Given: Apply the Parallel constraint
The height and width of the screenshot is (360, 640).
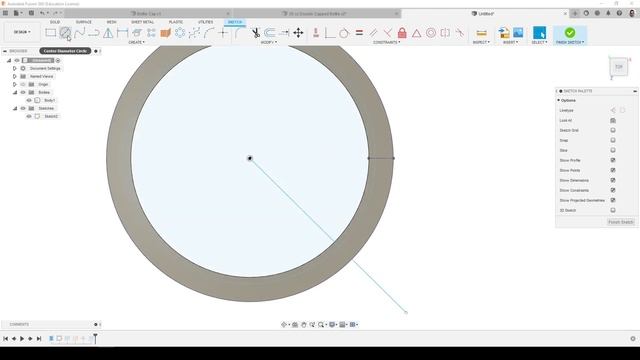Looking at the screenshot, I should pos(373,33).
